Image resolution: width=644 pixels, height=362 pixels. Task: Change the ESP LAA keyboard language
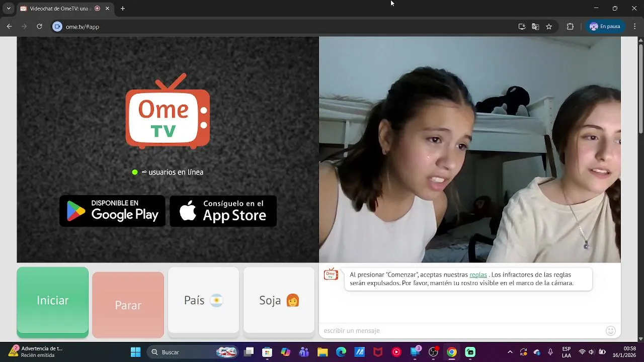click(x=567, y=352)
